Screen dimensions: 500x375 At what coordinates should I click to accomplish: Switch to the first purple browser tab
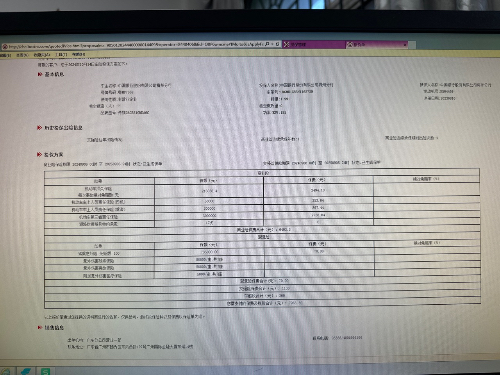(314, 44)
